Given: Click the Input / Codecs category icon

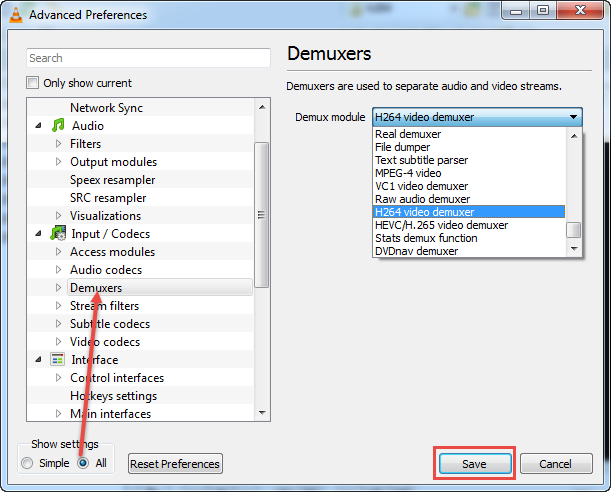Looking at the screenshot, I should [58, 233].
